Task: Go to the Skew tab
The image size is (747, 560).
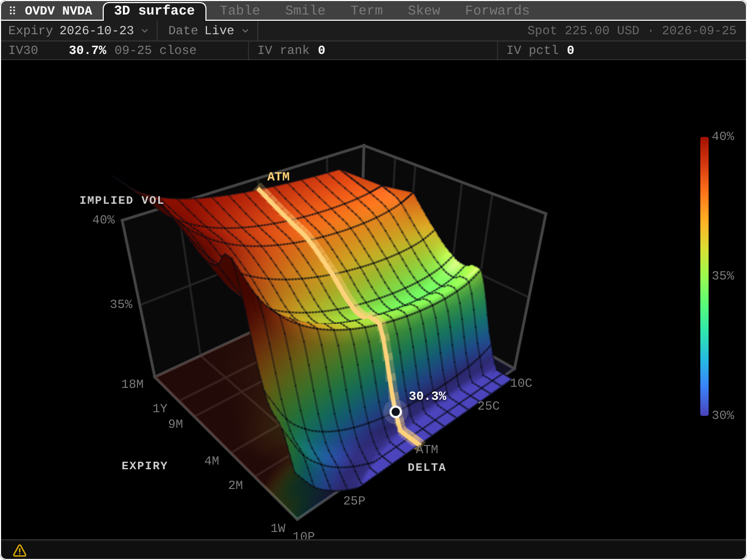Action: coord(424,10)
